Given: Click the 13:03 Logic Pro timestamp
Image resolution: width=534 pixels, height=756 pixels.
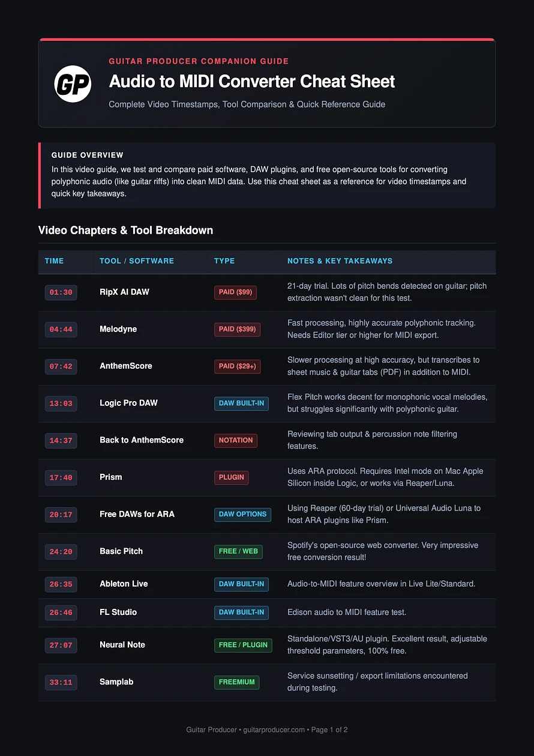Looking at the screenshot, I should [x=61, y=404].
